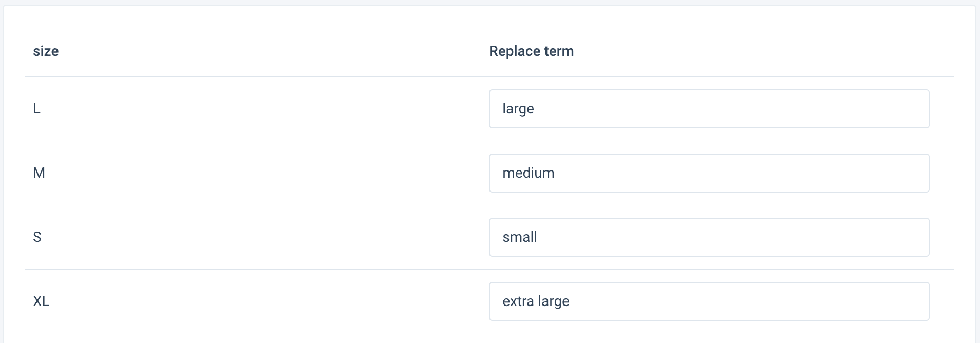Viewport: 980px width, 343px height.
Task: Select the 'L' size label
Action: (36, 109)
